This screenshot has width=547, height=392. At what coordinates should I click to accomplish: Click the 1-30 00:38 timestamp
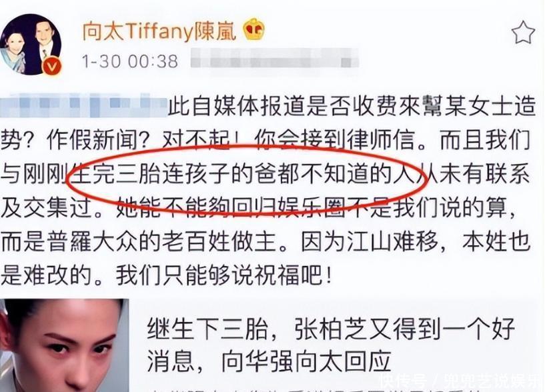click(130, 61)
